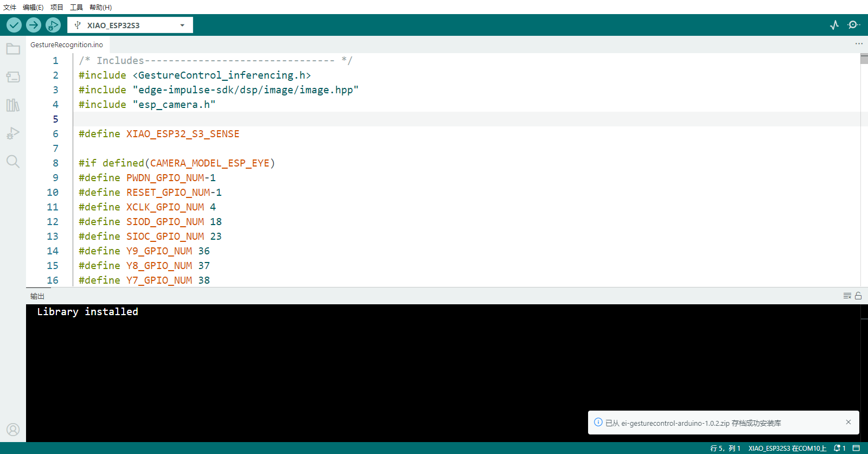868x454 pixels.
Task: Open the 编辑(E) menu
Action: coord(33,7)
